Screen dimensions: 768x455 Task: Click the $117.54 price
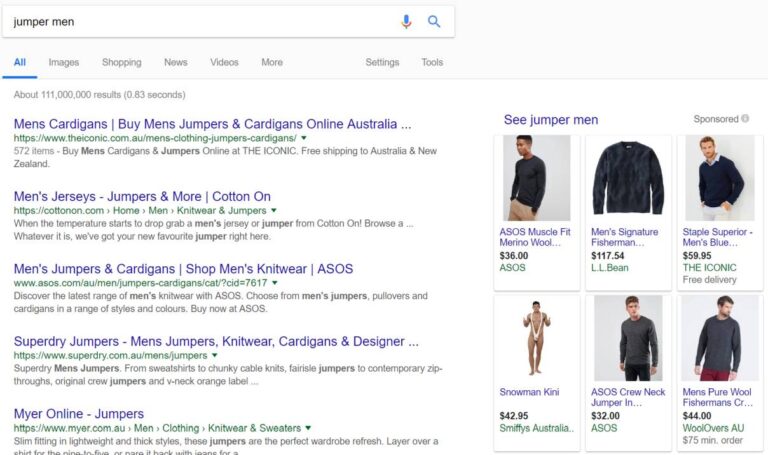tap(608, 256)
